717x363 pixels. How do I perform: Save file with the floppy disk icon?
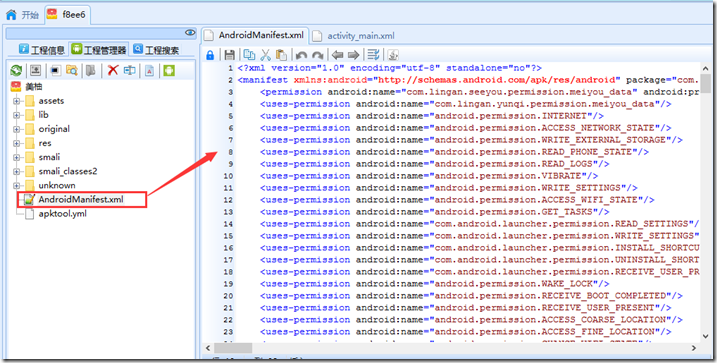[x=230, y=55]
